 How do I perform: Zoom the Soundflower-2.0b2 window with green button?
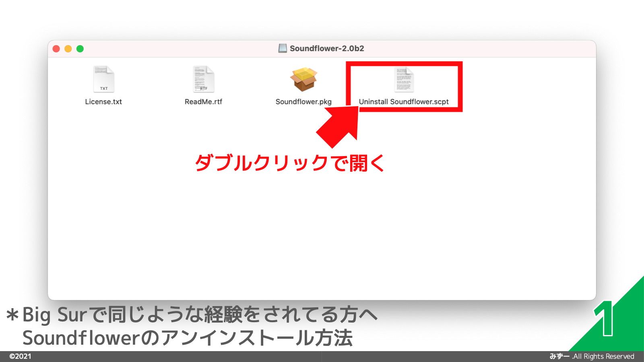point(80,49)
